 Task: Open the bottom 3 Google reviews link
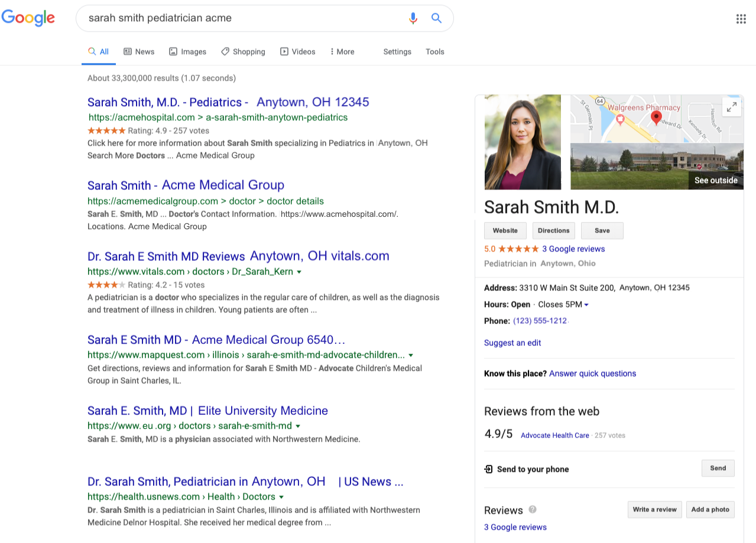[515, 527]
